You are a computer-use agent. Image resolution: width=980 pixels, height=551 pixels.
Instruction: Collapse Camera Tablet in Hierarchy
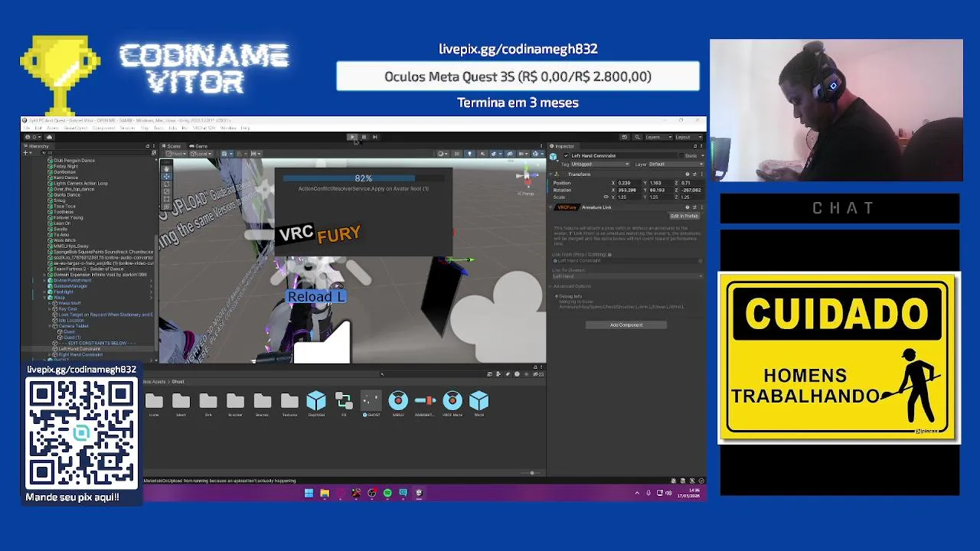(50, 326)
